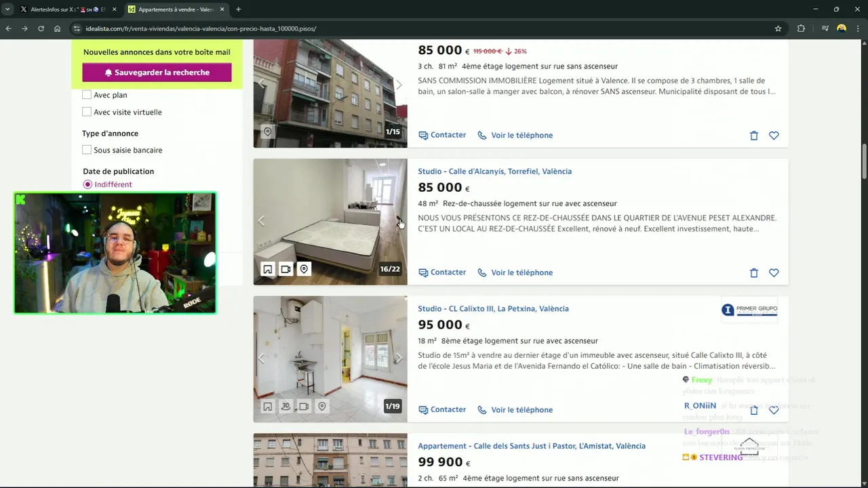Viewport: 868px width, 488px height.
Task: Show previous photo of Calle d'Alcanyís studio
Action: pos(262,221)
